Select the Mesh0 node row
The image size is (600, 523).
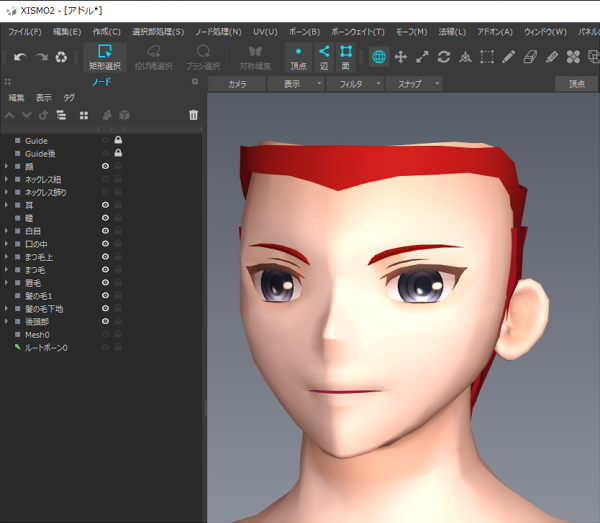[x=101, y=335]
